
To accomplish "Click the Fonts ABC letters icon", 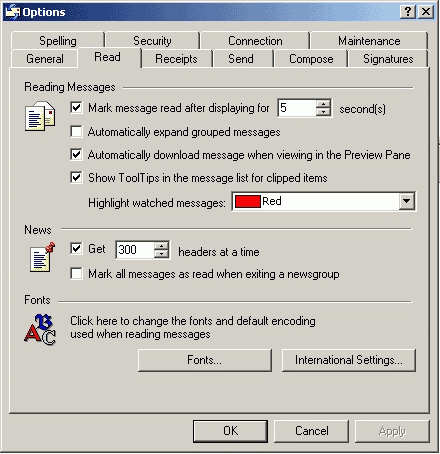I will click(40, 329).
